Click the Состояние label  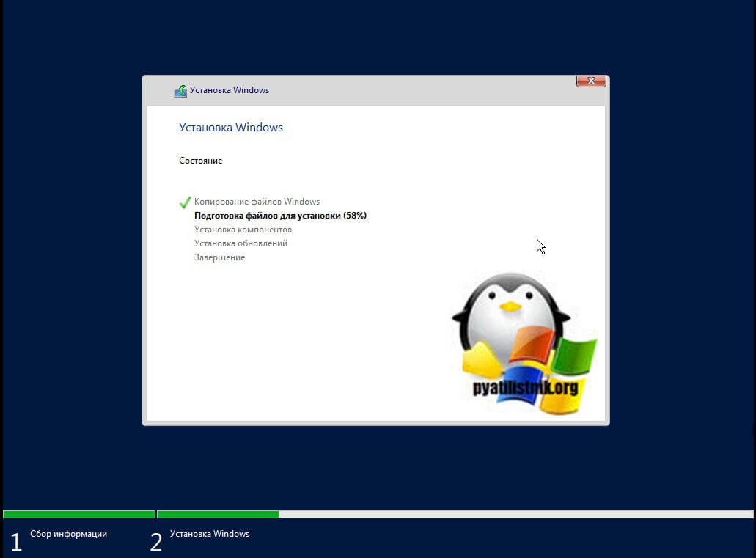click(x=200, y=161)
